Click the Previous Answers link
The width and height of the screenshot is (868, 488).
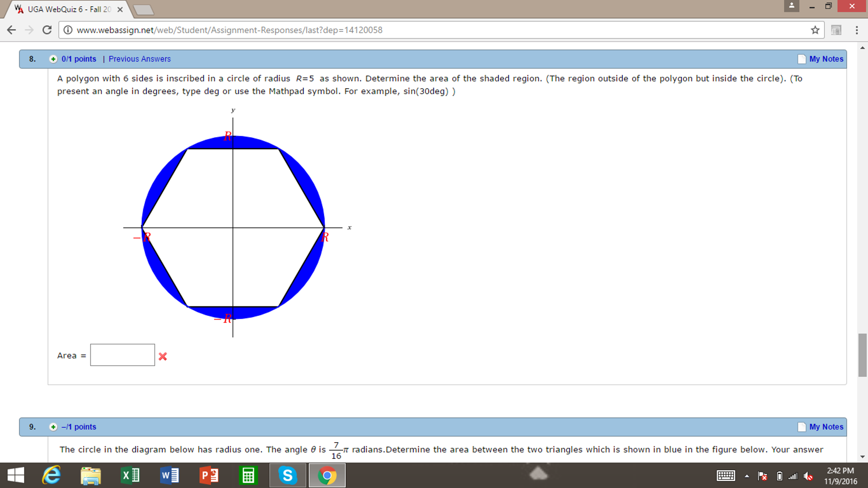click(139, 59)
